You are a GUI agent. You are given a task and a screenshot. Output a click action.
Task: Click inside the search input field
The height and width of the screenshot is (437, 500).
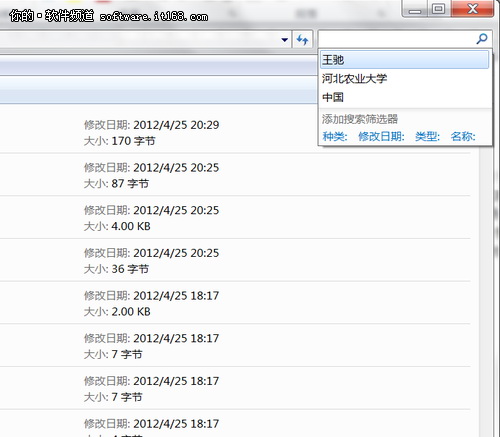[x=397, y=39]
